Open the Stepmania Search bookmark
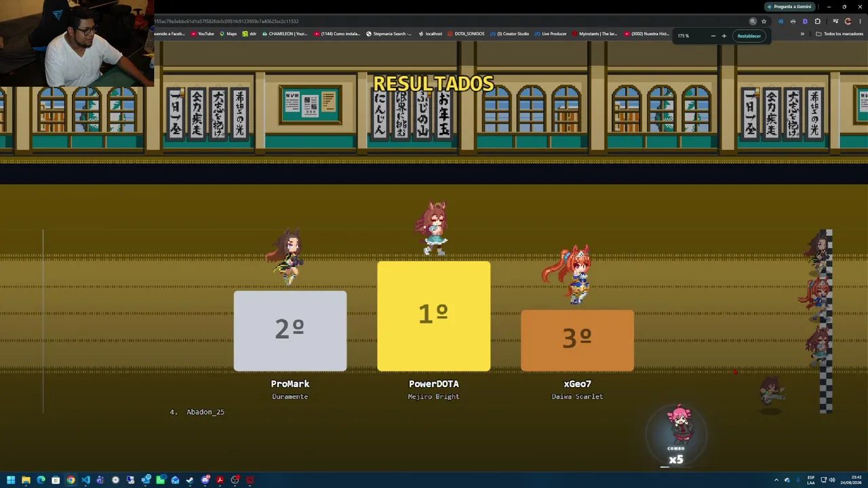 (x=389, y=34)
